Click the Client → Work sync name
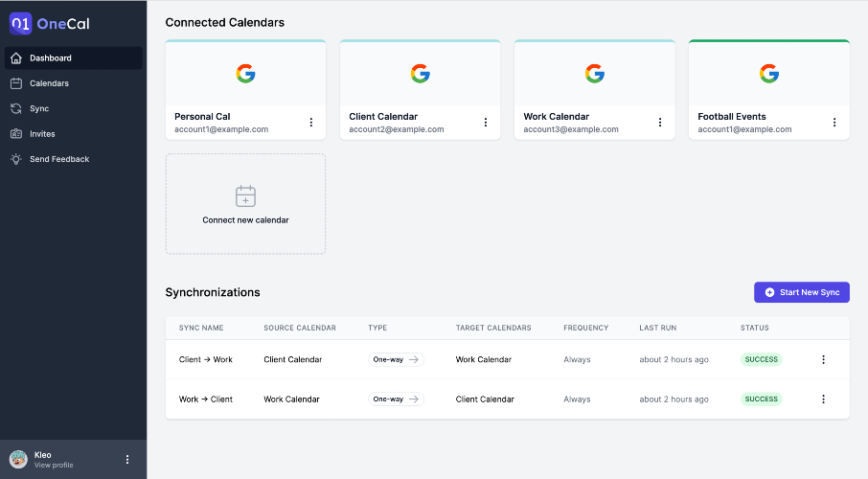Image resolution: width=868 pixels, height=479 pixels. click(205, 359)
